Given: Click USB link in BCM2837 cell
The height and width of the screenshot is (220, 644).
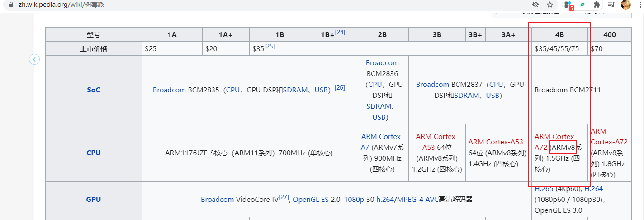Looking at the screenshot, I should [x=492, y=95].
